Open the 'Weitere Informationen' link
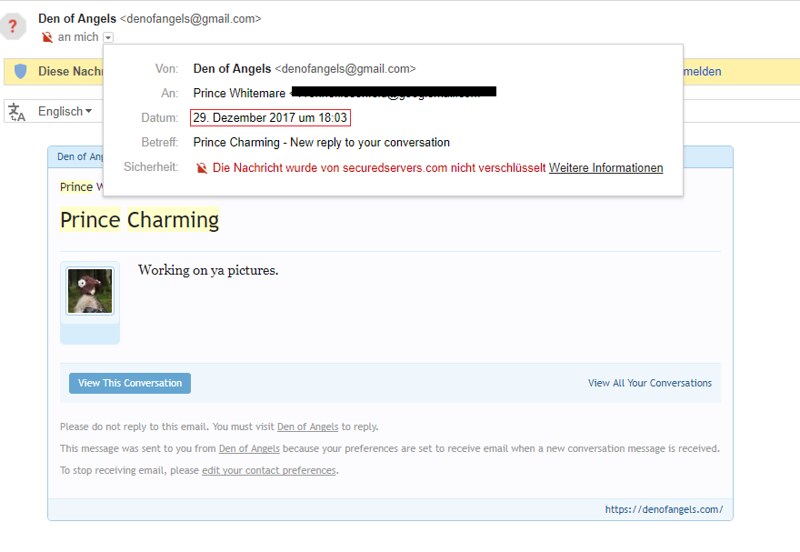The height and width of the screenshot is (552, 800). [x=606, y=168]
